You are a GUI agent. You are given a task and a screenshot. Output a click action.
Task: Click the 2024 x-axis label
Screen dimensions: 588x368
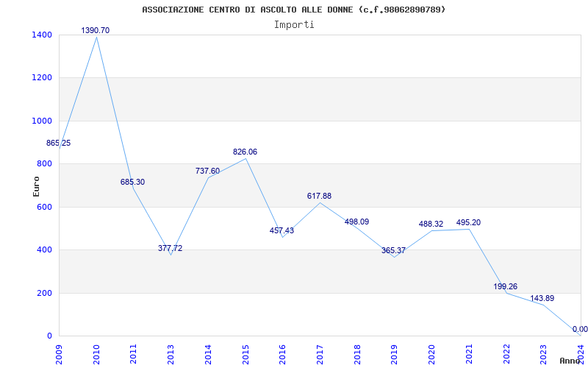coord(581,355)
